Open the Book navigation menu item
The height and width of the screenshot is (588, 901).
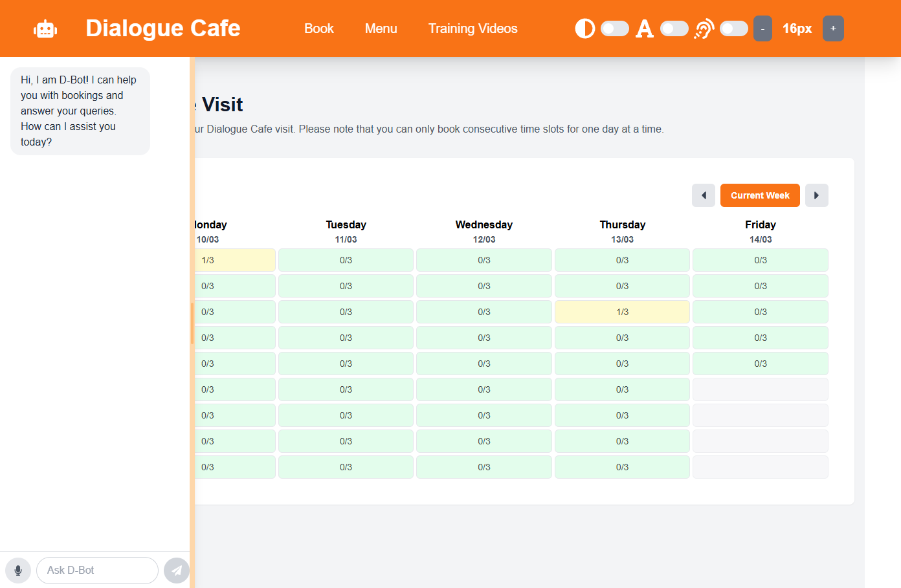[318, 28]
